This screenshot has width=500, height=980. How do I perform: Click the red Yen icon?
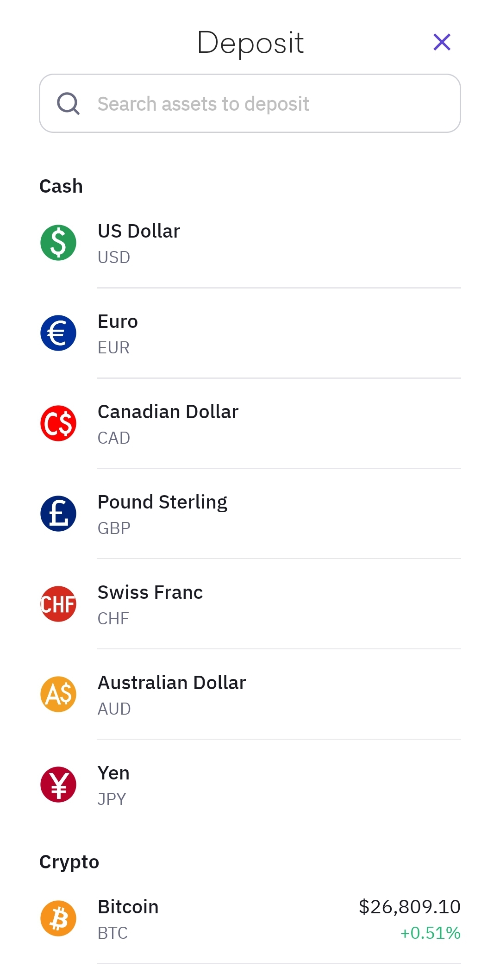click(x=58, y=785)
